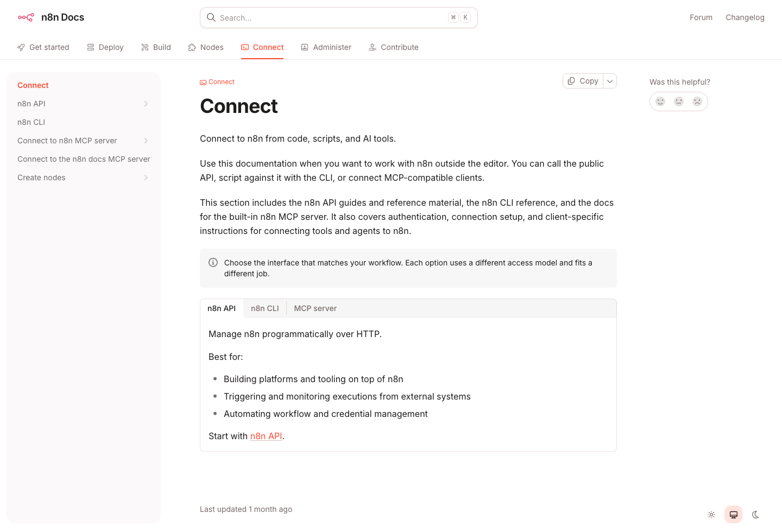Click the Command-K shortcut badge
The height and width of the screenshot is (532, 782).
click(459, 17)
